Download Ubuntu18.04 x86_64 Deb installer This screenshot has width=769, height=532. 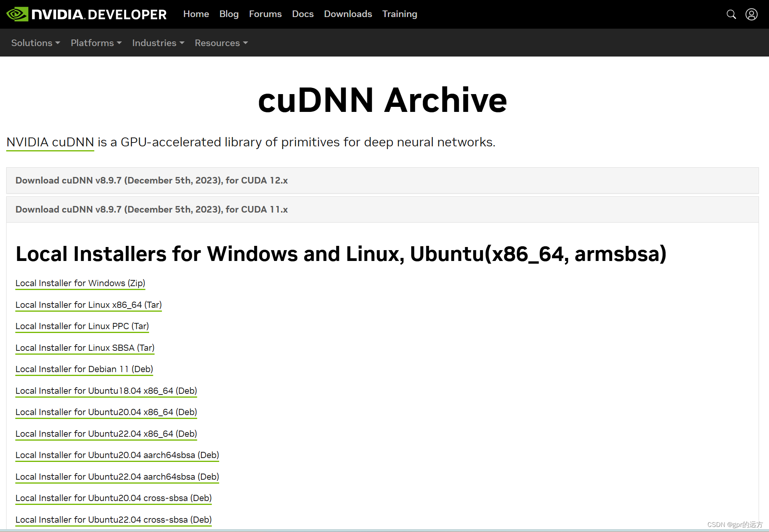(106, 391)
